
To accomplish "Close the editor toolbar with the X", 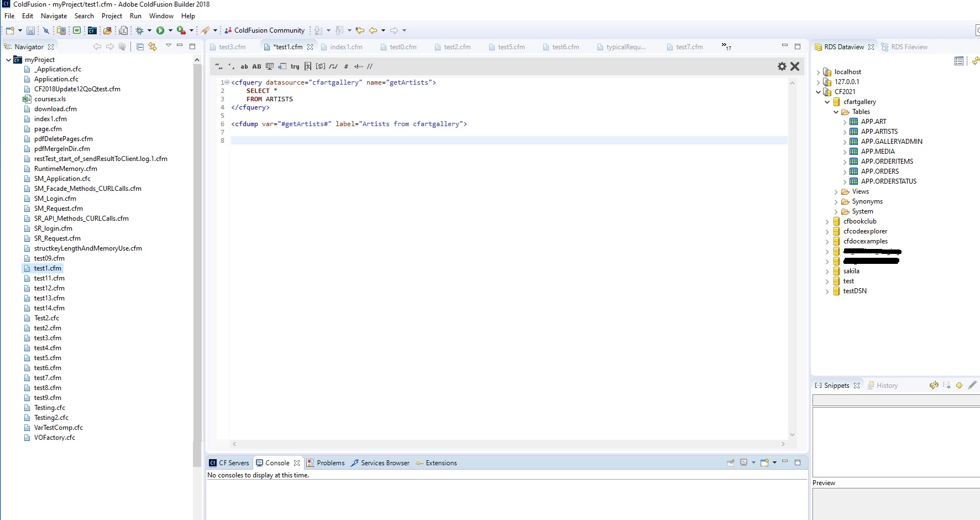I will pyautogui.click(x=795, y=66).
